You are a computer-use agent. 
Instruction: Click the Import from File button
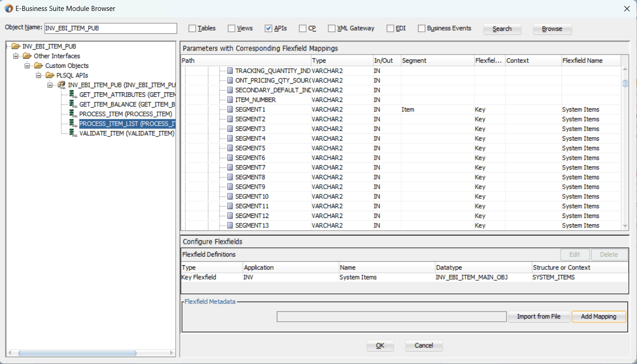[x=539, y=317]
